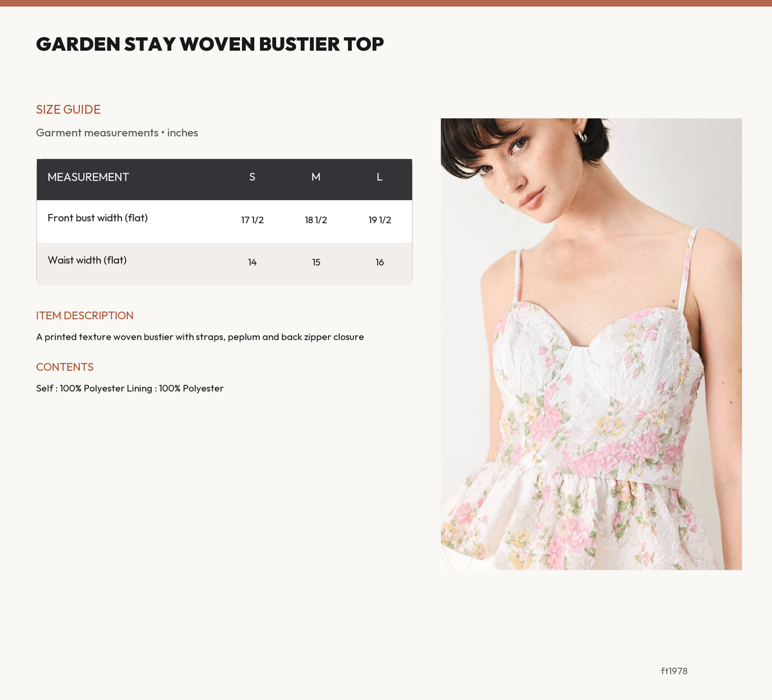Click 'Garment measurements • inches' subtitle
Image resolution: width=772 pixels, height=700 pixels.
117,133
